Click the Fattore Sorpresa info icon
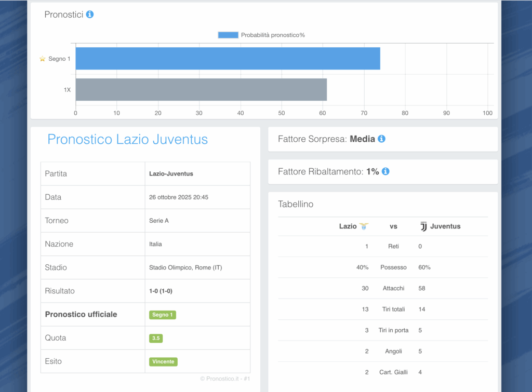Screen dimensions: 532x392 [381, 139]
